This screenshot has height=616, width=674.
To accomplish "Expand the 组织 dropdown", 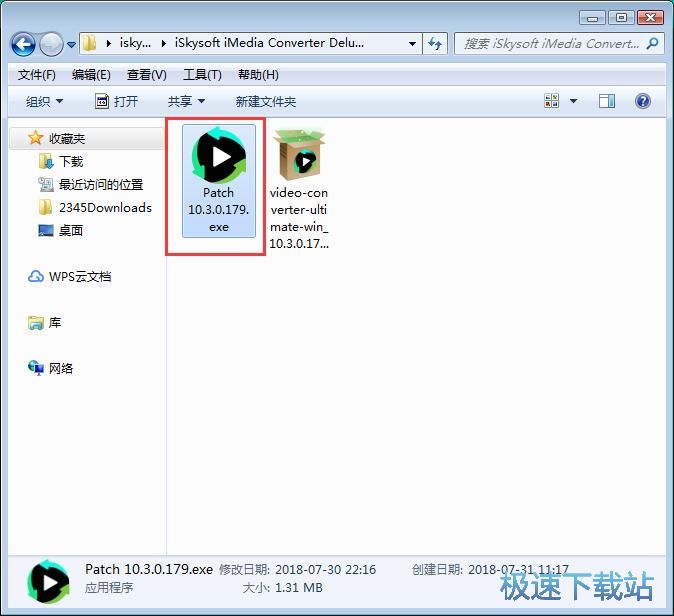I will click(x=44, y=101).
